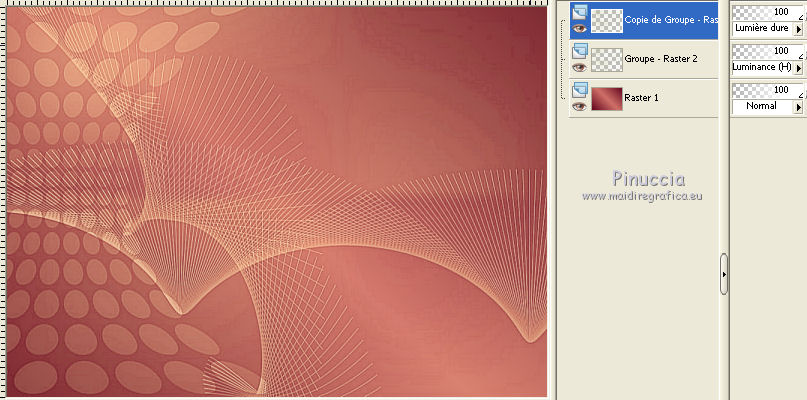Click layer type icon of Raster 1
Screen dimensions: 807x400
(x=581, y=90)
